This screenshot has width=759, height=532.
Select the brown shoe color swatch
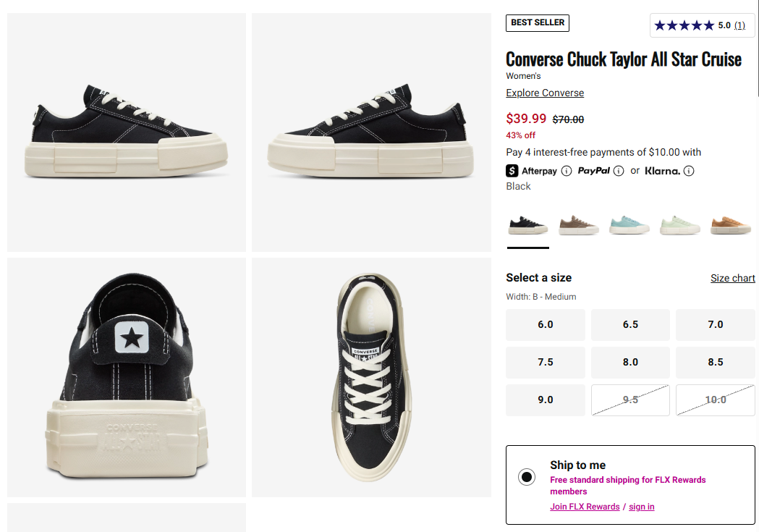point(578,224)
